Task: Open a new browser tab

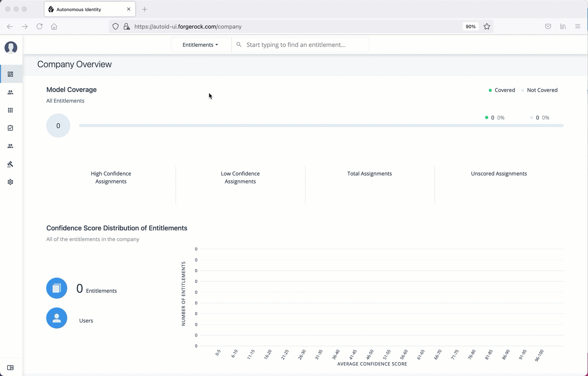Action: tap(144, 9)
